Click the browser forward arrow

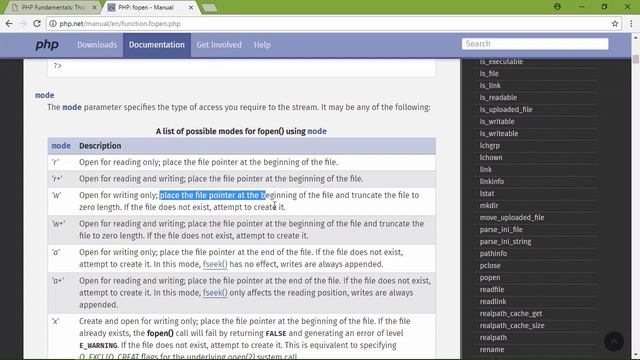pos(23,24)
